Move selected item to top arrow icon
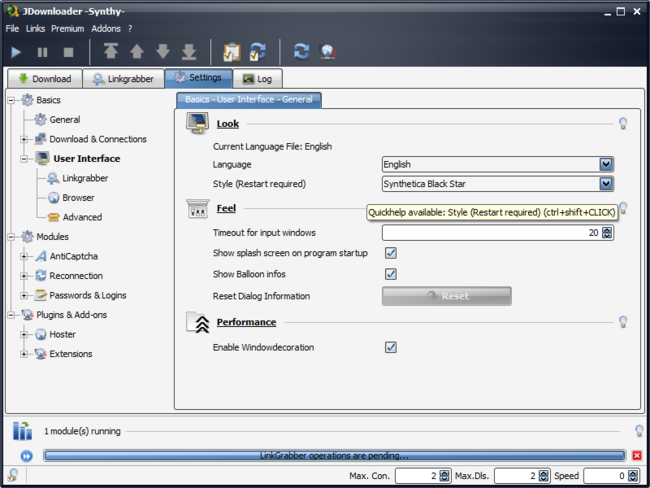The width and height of the screenshot is (650, 488). [x=111, y=51]
